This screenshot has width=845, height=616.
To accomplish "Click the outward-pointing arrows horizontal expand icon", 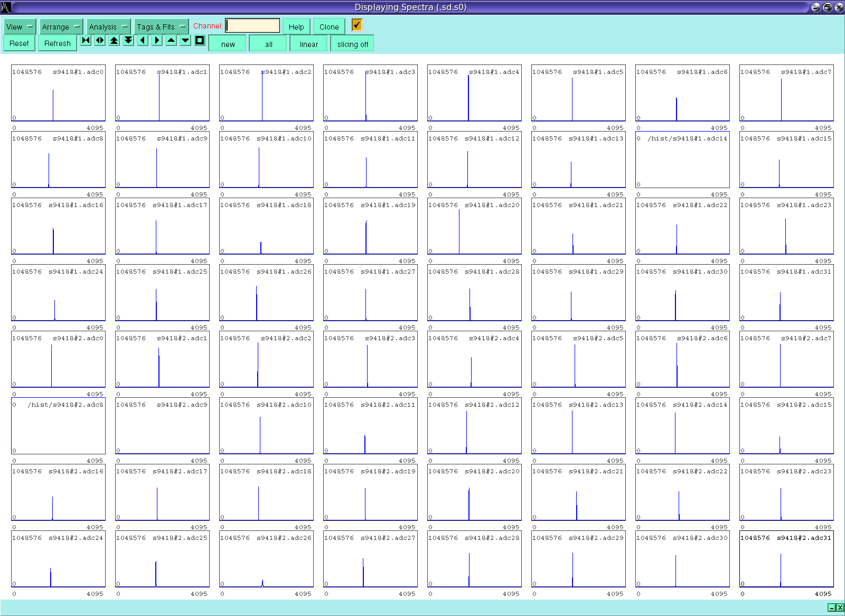I will click(x=100, y=41).
